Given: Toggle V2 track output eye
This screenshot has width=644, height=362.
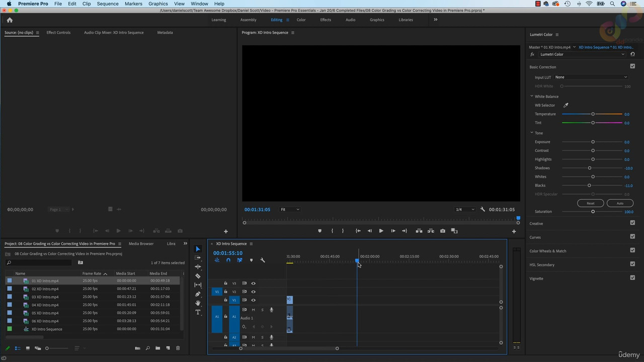Looking at the screenshot, I should coord(253,292).
